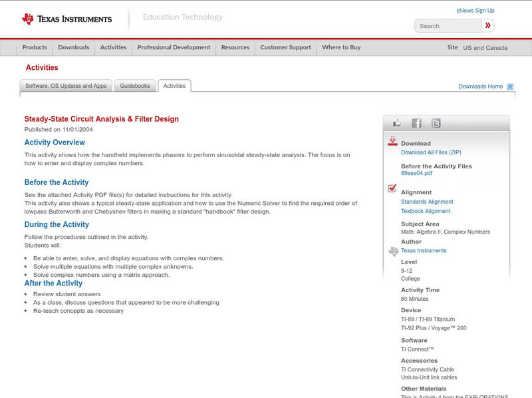Focus the Search input field
Image resolution: width=532 pixels, height=398 pixels.
(448, 26)
